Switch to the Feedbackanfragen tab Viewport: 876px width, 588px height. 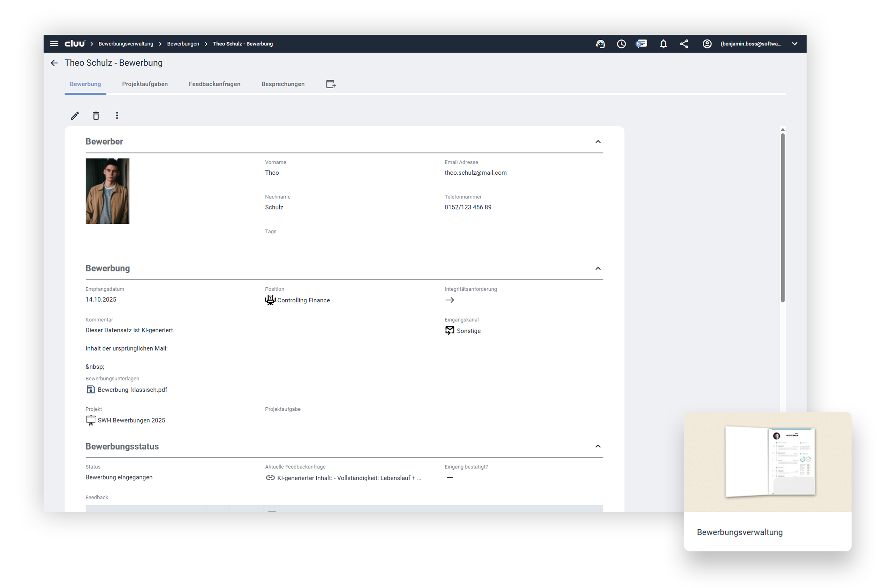[x=214, y=84]
